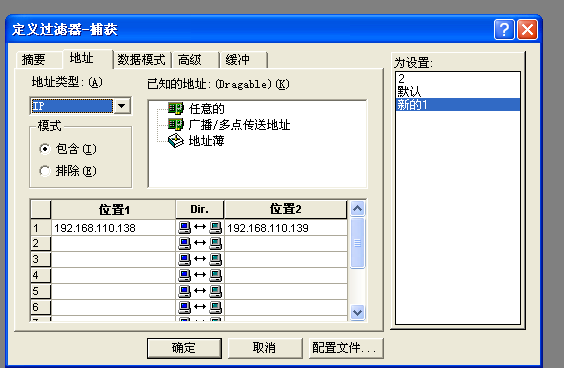Viewport: 564px width, 368px height.
Task: Click the 广播/多点传送地址 network card icon
Action: click(176, 124)
